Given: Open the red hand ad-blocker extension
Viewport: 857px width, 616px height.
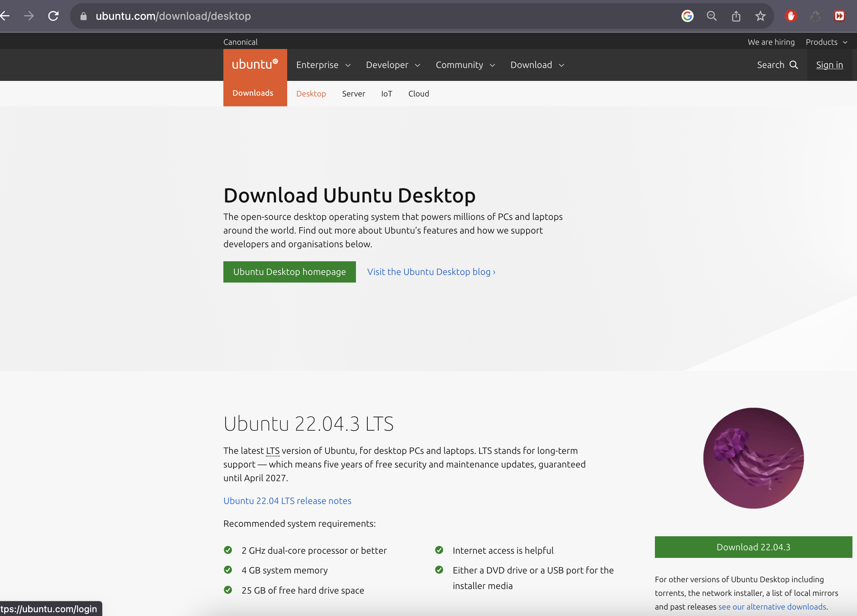Looking at the screenshot, I should click(x=791, y=16).
